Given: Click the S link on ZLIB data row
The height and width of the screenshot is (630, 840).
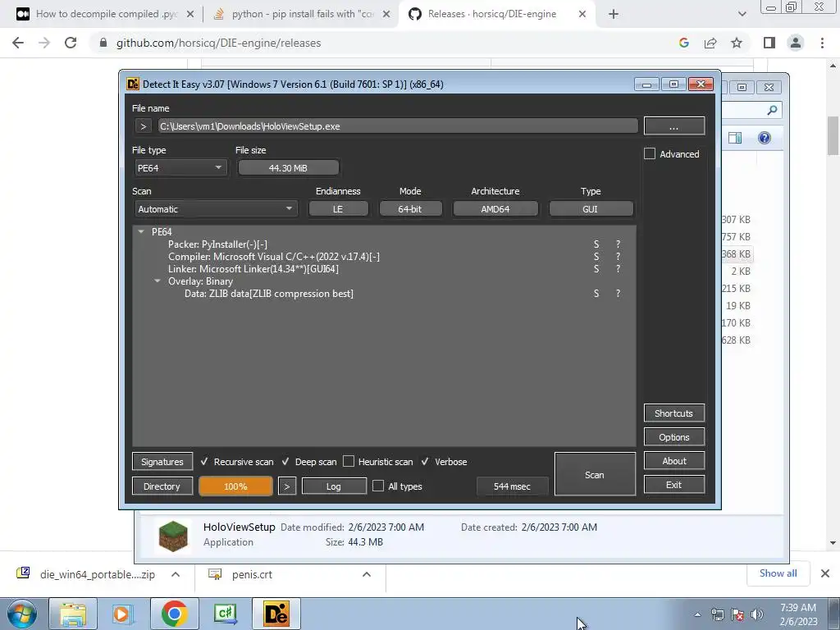Looking at the screenshot, I should (x=596, y=294).
